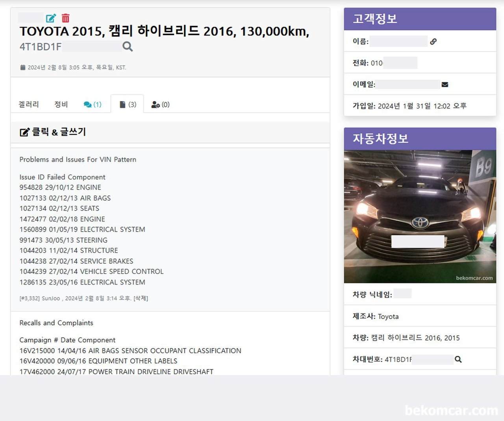Click issue row 1044238 SERVICE BRAKES
The width and height of the screenshot is (504, 421).
point(76,261)
